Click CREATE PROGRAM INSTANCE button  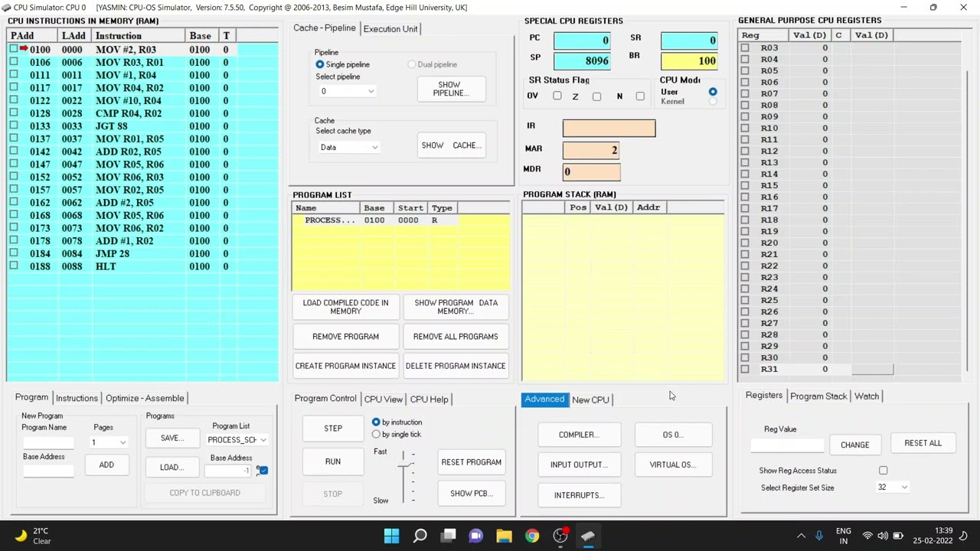(345, 366)
